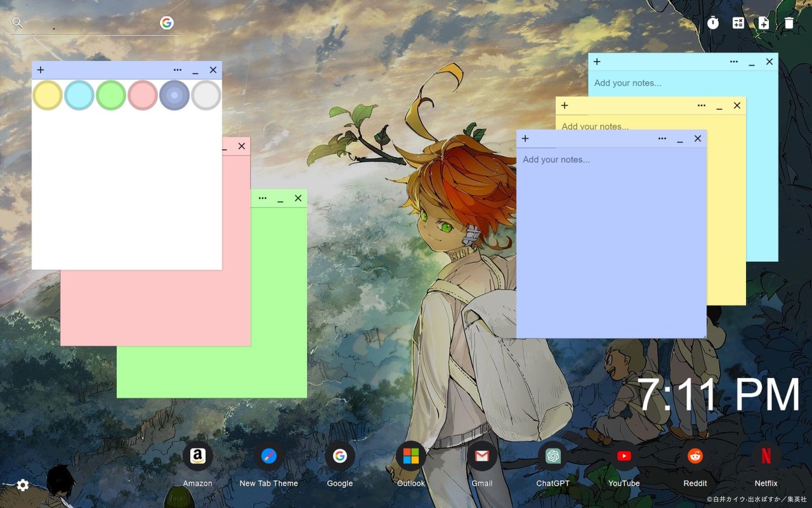The width and height of the screenshot is (812, 508).
Task: Close the pink sticky note
Action: (x=242, y=146)
